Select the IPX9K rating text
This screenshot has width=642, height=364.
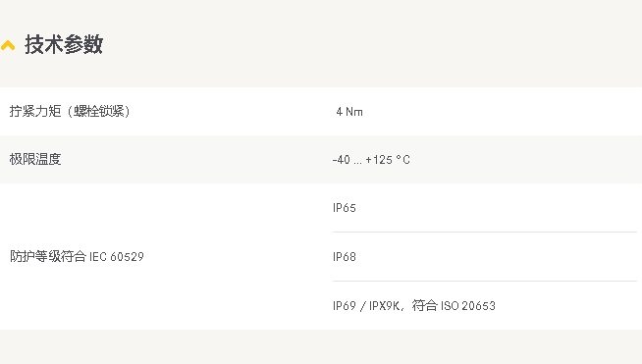tap(384, 306)
